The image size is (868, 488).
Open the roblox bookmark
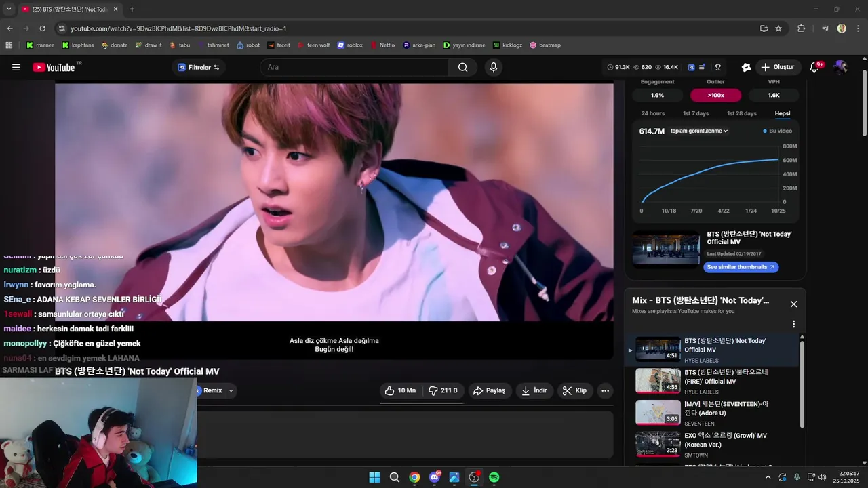pos(350,45)
